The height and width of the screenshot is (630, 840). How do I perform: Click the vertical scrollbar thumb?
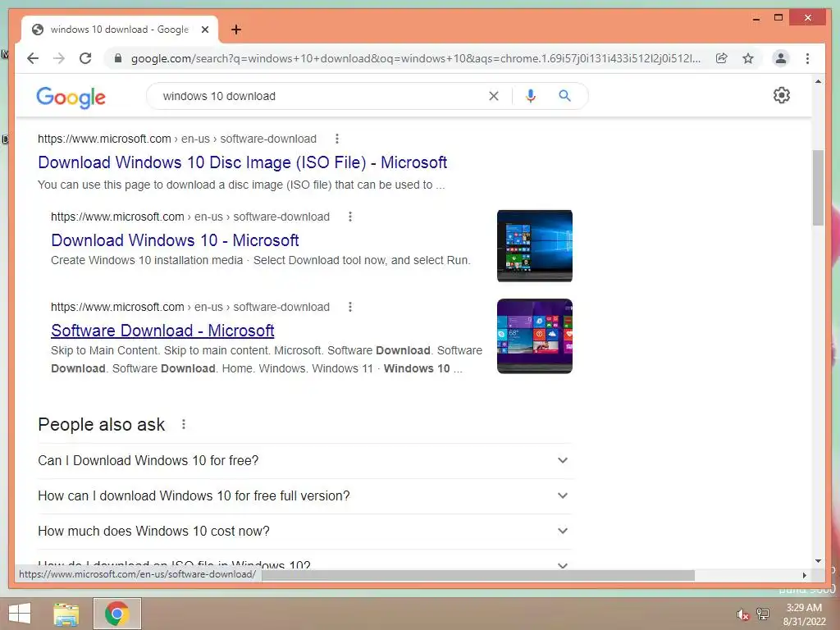818,188
